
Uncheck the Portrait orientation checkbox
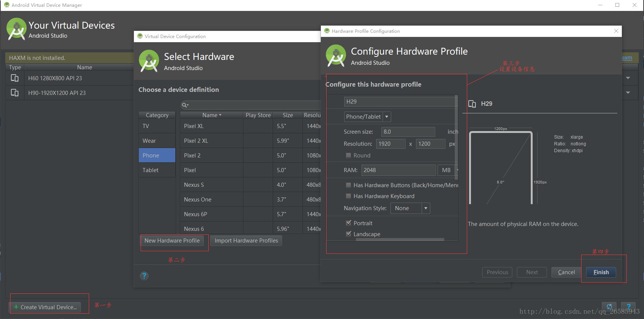tap(348, 223)
